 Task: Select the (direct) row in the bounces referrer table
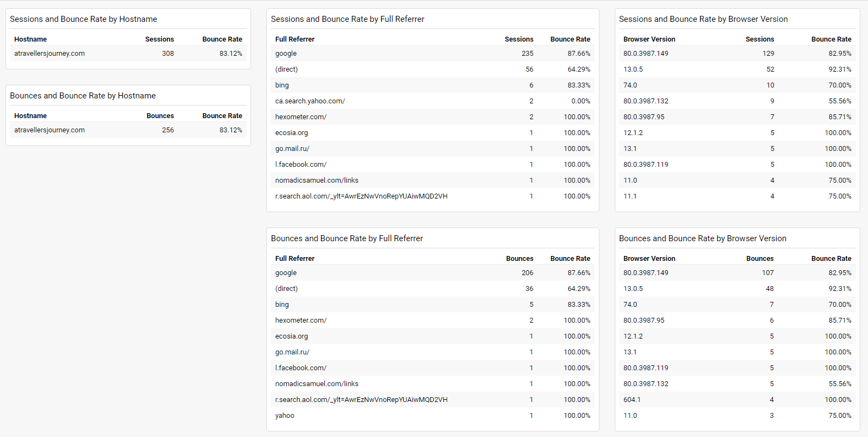point(433,289)
